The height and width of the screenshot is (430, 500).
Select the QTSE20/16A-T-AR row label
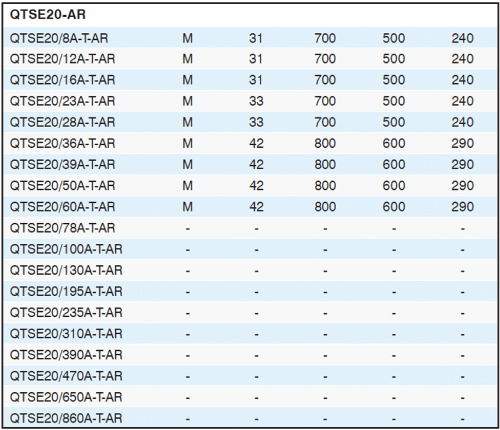(62, 80)
